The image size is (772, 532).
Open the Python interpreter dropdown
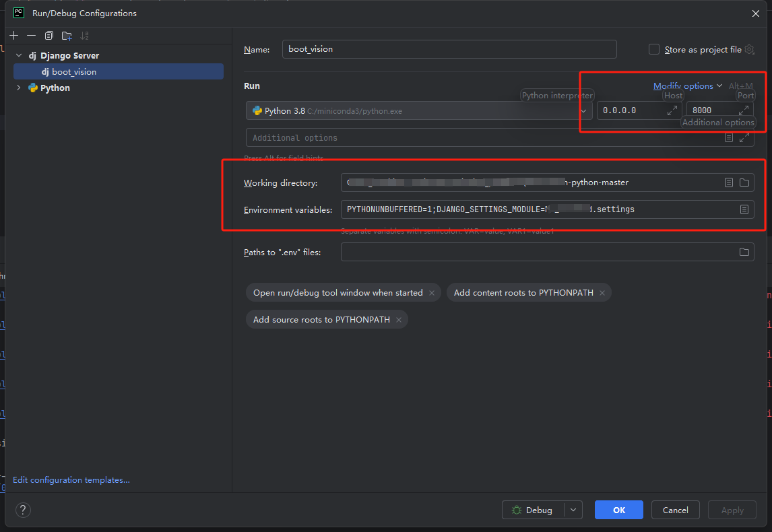[583, 110]
